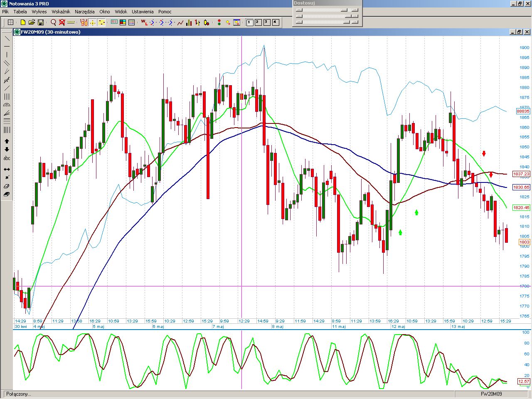Save using the floppy disk icon
532x399 pixels.
pos(41,22)
